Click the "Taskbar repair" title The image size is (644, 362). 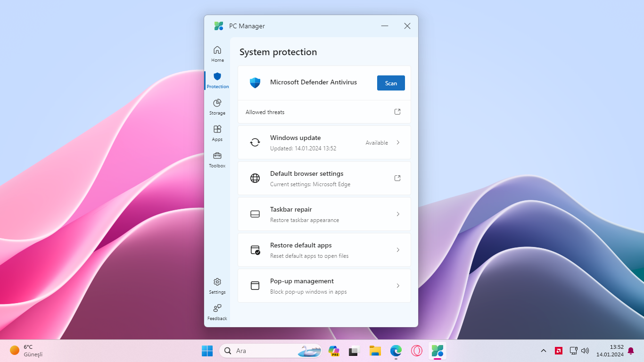pyautogui.click(x=291, y=209)
